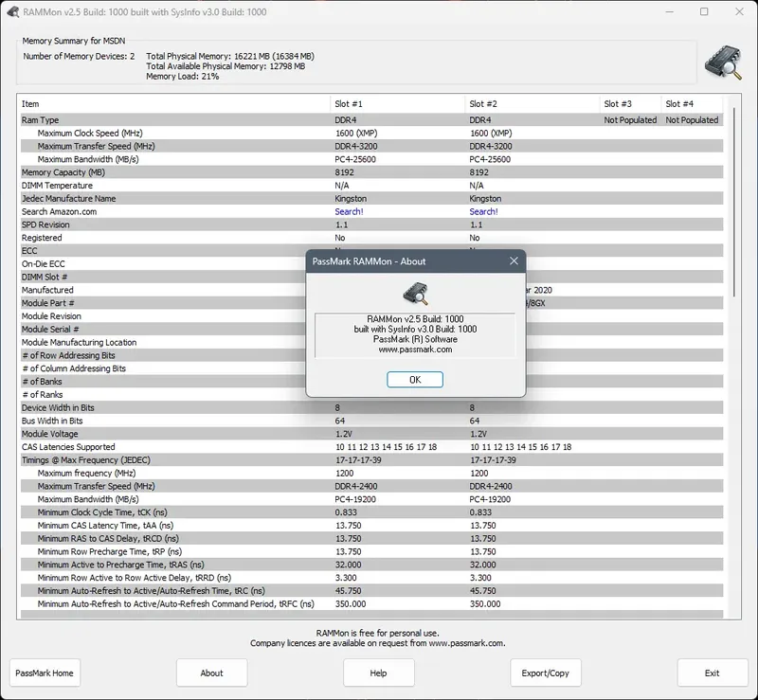Viewport: 758px width, 700px height.
Task: Click the RAMMon title bar app icon
Action: coord(13,12)
